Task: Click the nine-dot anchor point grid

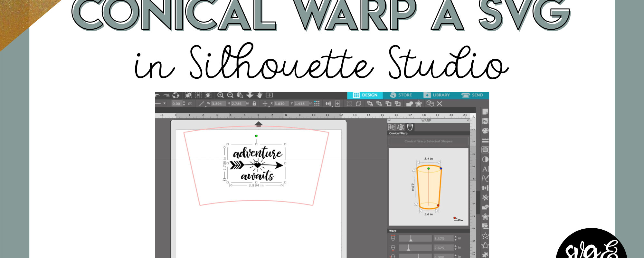Action: (317, 103)
